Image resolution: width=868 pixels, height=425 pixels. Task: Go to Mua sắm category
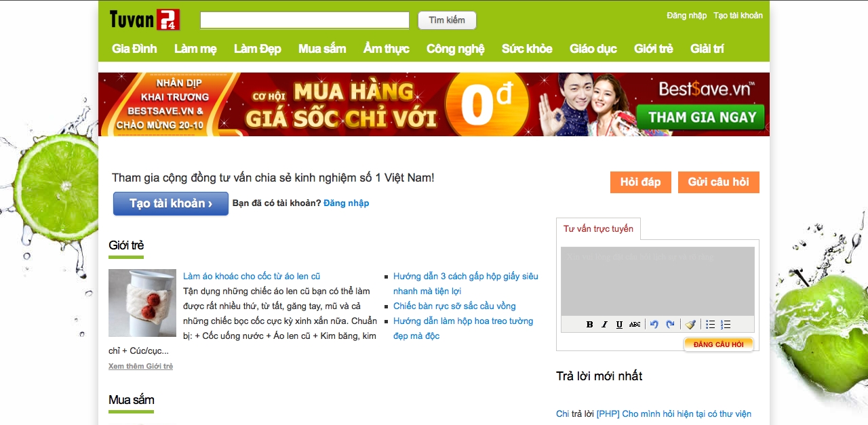322,49
